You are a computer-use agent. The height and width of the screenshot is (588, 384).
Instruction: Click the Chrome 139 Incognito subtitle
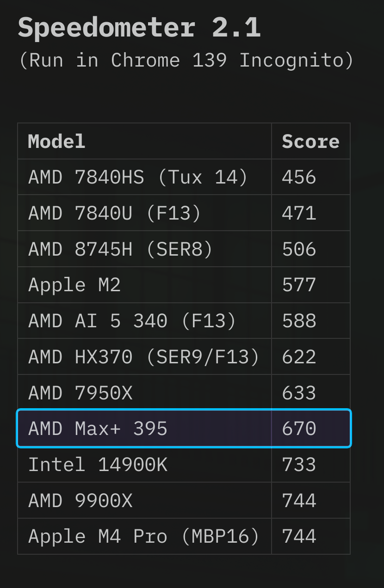(x=186, y=61)
